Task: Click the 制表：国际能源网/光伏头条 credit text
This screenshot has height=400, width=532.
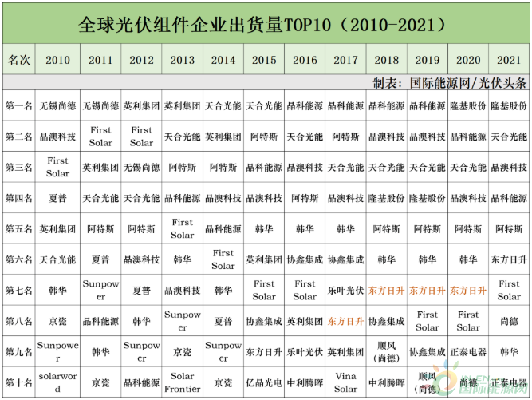Action: click(x=449, y=82)
